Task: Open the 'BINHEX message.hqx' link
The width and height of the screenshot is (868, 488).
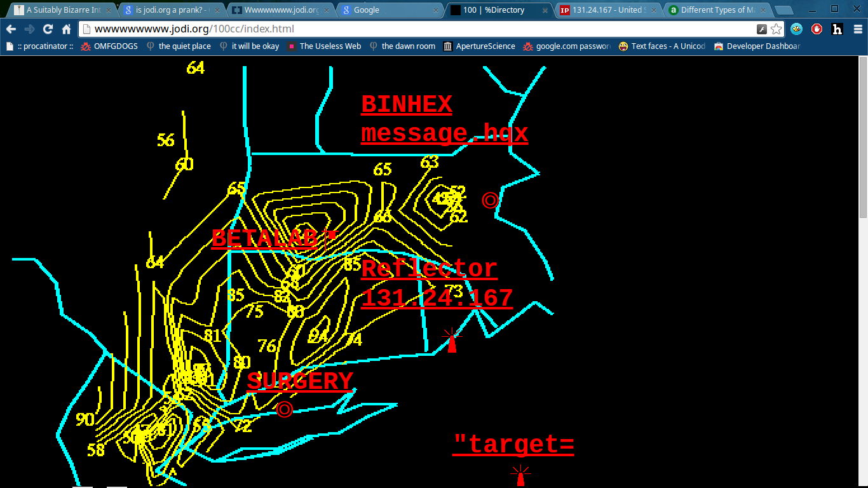Action: pos(444,119)
